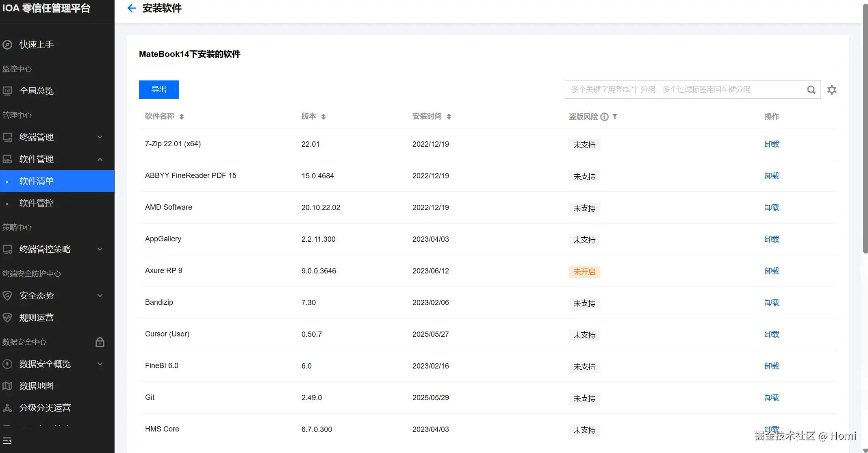This screenshot has height=453, width=868.
Task: Click the 导出 button
Action: 159,90
